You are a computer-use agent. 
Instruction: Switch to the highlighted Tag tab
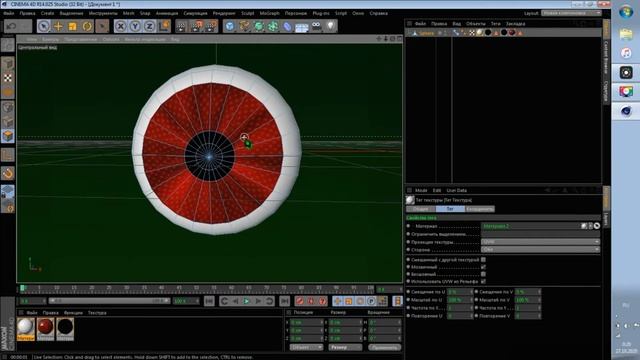pos(450,209)
